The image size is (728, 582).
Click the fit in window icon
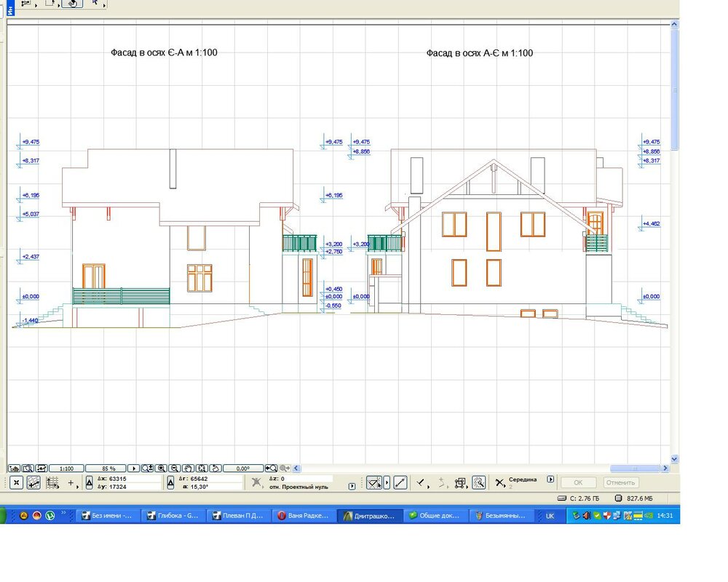pyautogui.click(x=201, y=469)
